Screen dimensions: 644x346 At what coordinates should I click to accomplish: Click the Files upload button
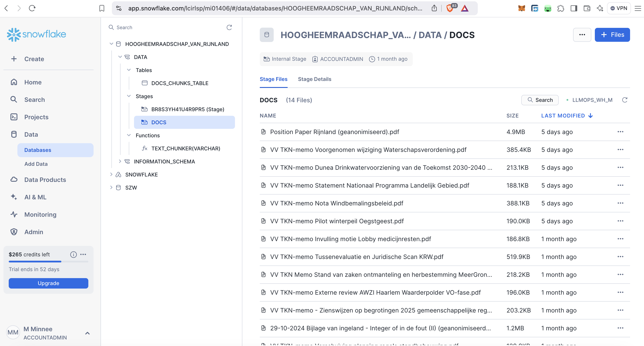click(612, 35)
